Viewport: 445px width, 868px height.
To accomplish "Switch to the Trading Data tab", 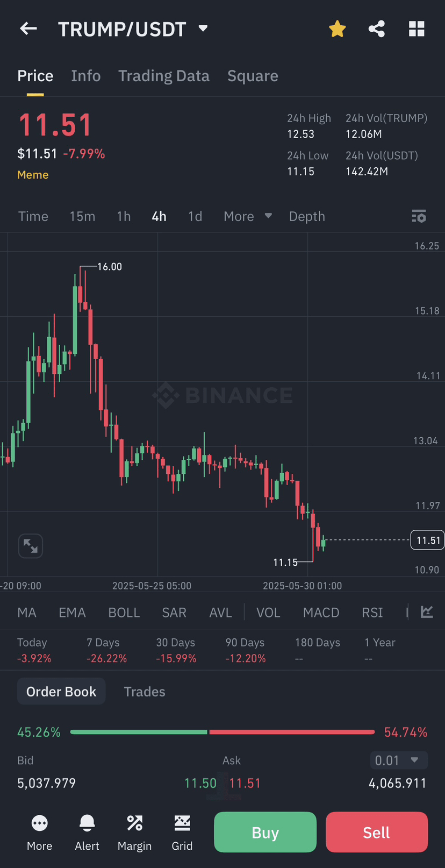I will 164,76.
